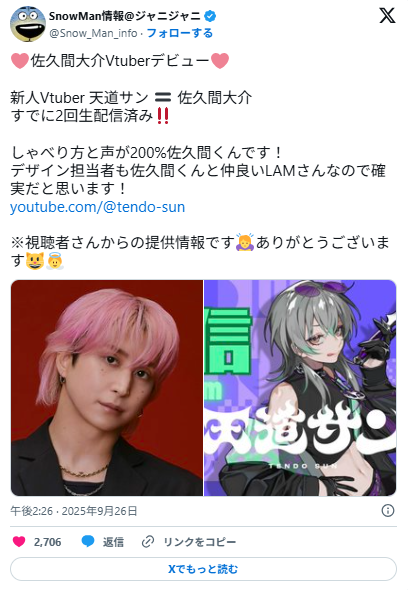
Task: Click the SnowMan情報 profile avatar
Action: point(28,23)
